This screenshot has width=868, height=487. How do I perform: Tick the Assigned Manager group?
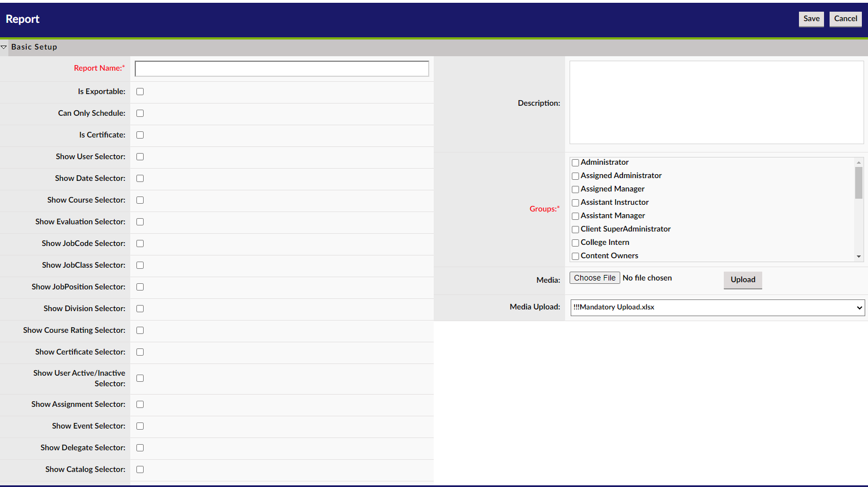pos(576,190)
